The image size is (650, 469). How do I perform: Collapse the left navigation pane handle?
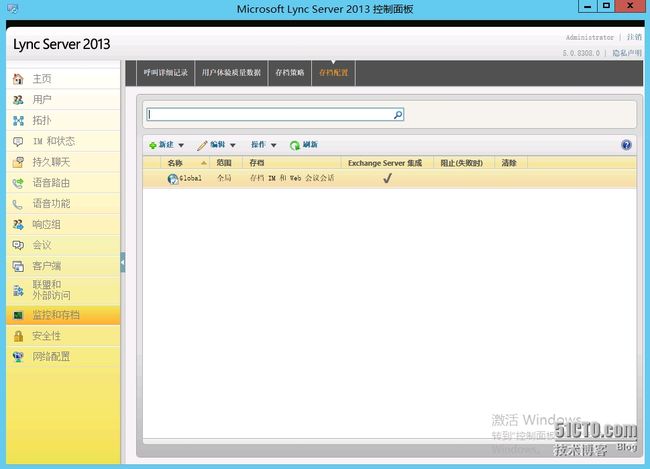(x=123, y=262)
